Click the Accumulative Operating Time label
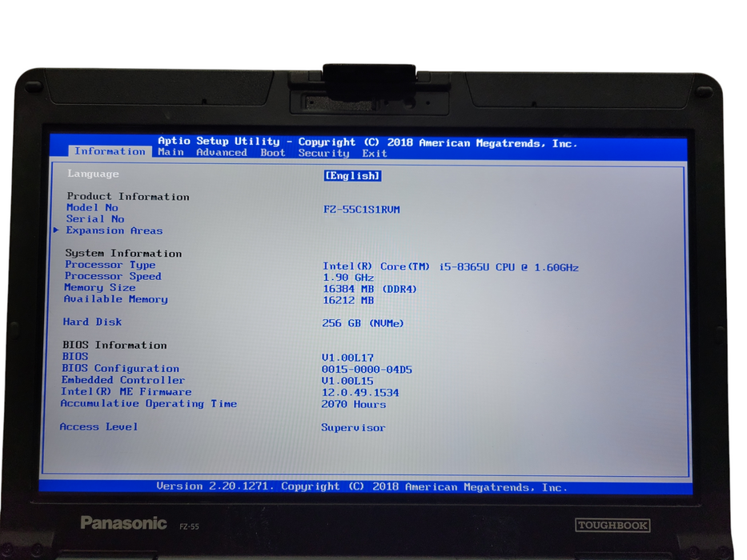The height and width of the screenshot is (560, 747). point(149,404)
